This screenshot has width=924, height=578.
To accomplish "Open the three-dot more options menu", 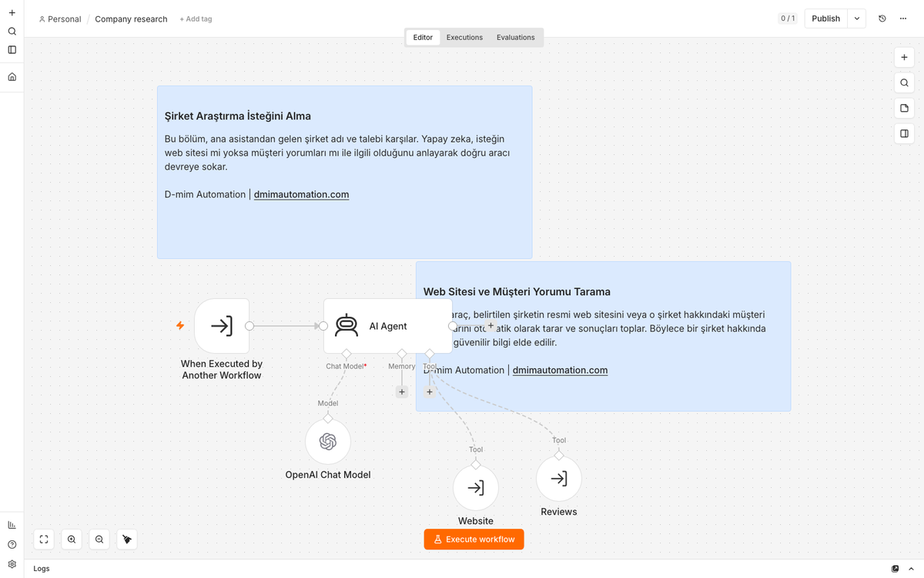I will click(903, 18).
